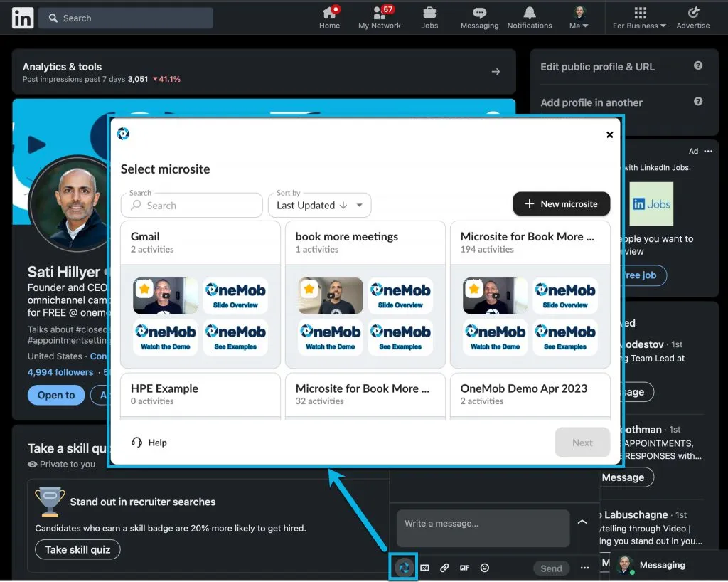
Task: Click the Analytics & tools arrow
Action: (x=496, y=72)
